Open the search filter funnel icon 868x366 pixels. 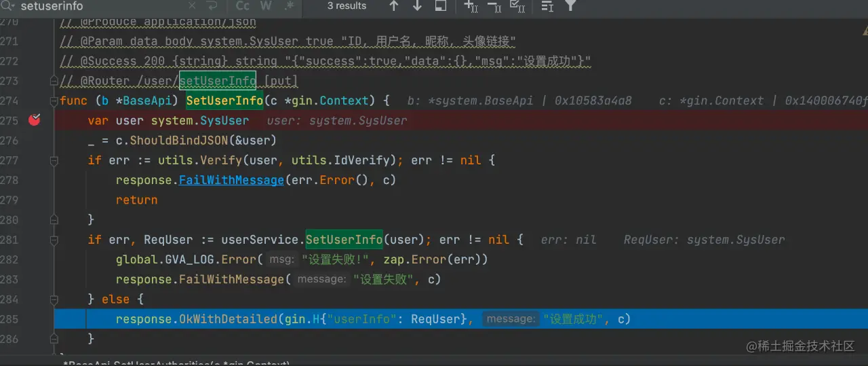571,6
